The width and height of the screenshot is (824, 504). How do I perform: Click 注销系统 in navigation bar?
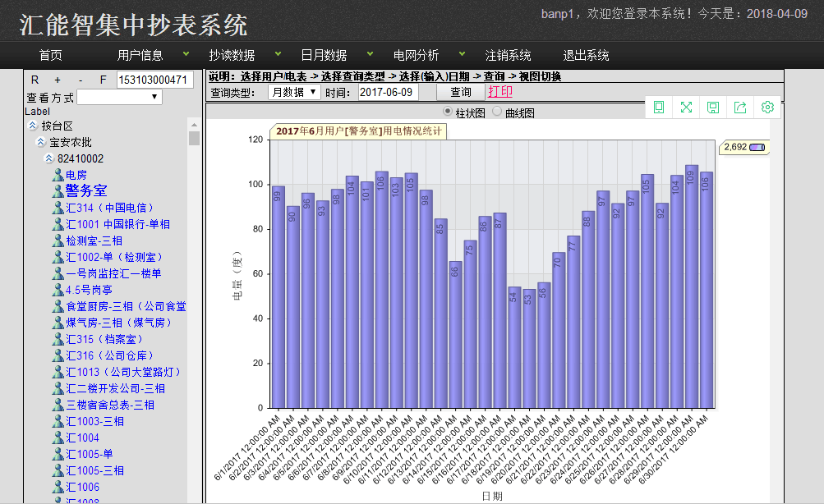click(x=508, y=55)
